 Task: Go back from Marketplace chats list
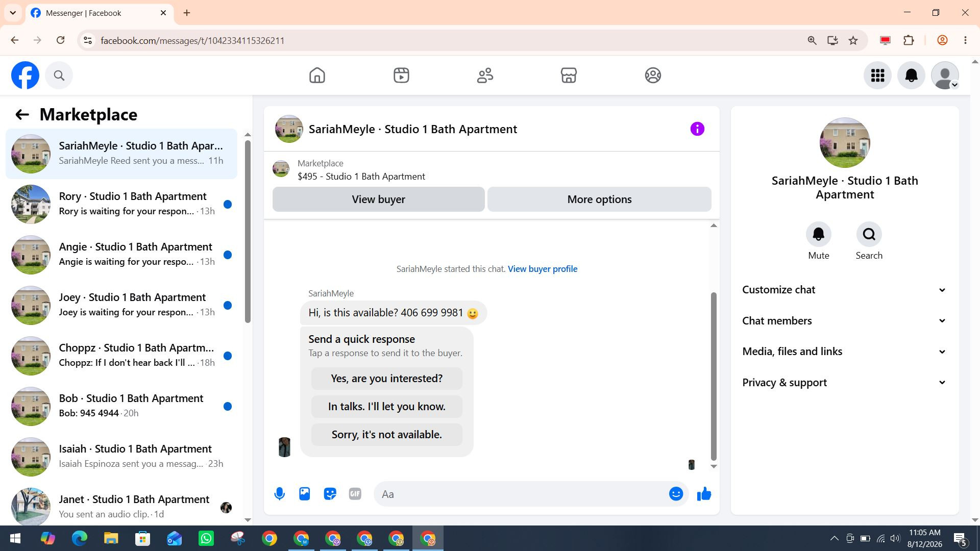click(x=21, y=114)
